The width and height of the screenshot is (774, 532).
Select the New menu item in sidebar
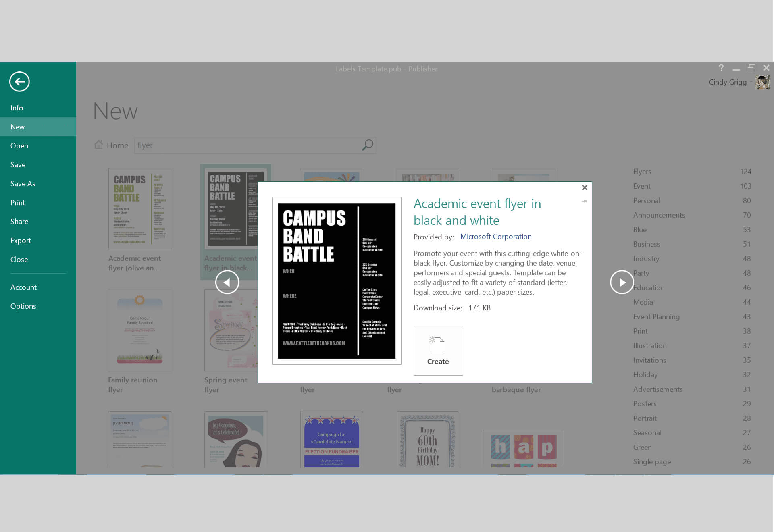click(37, 127)
